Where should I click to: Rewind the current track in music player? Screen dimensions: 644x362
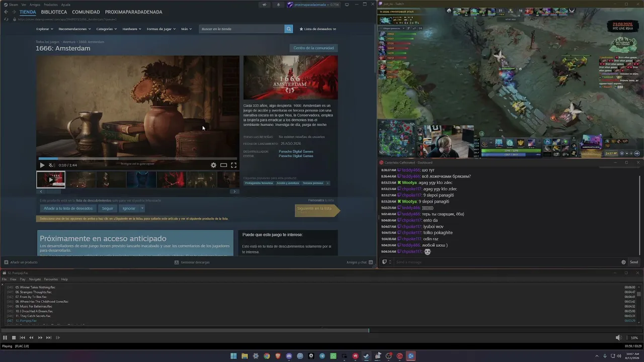pos(31,338)
